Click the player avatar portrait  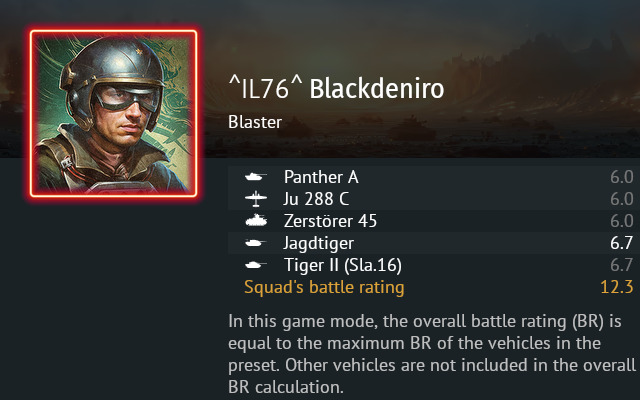(113, 114)
